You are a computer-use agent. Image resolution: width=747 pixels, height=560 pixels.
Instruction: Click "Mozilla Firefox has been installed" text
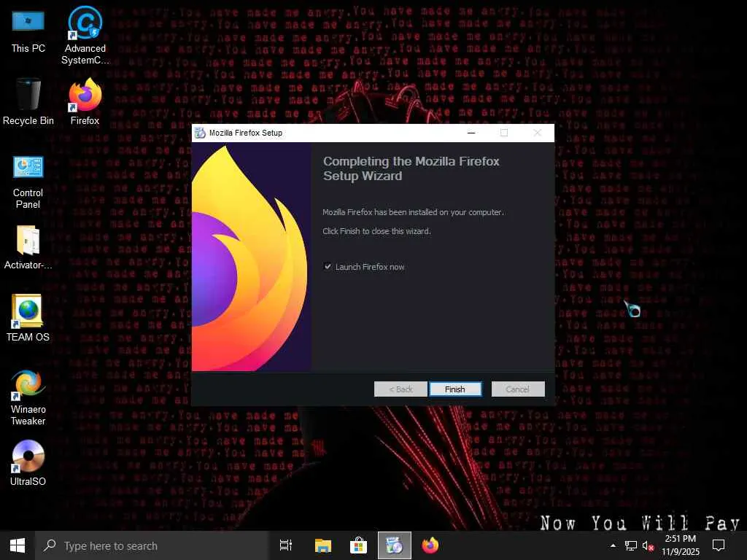pos(413,212)
